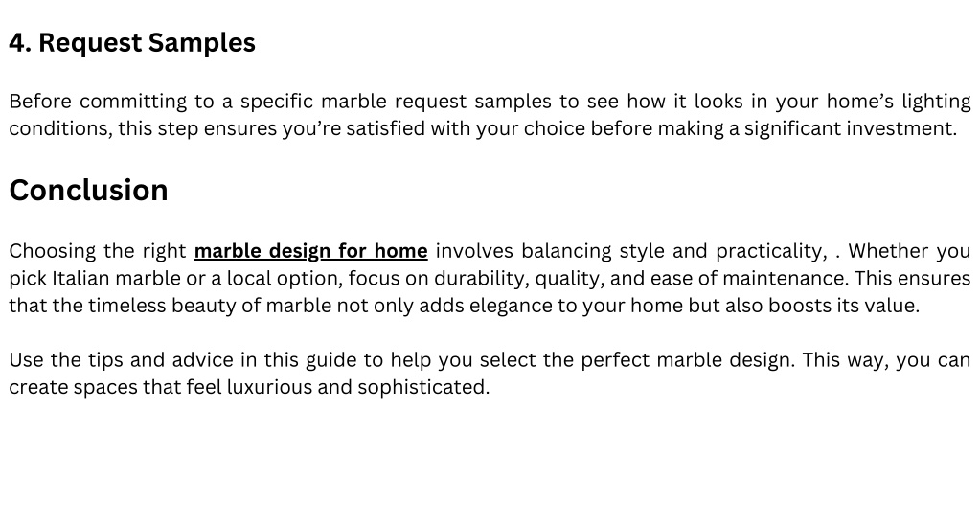Screen dimensions: 980x525
Task: Click on the word "practicality"
Action: [x=769, y=251]
